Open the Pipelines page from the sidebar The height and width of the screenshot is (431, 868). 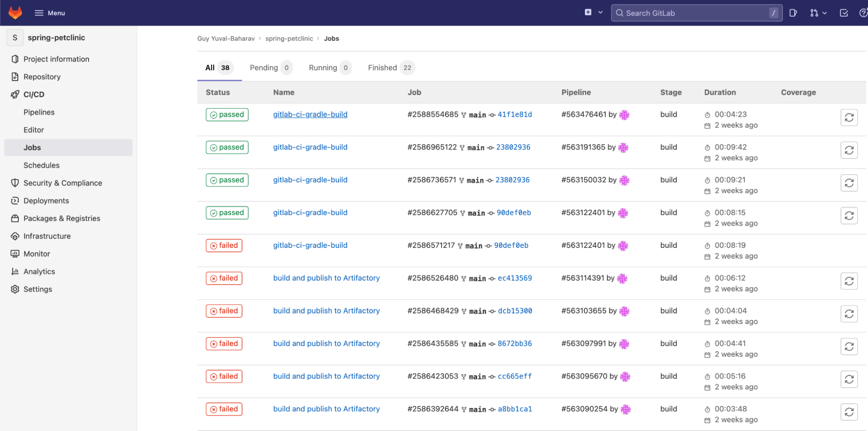(39, 112)
